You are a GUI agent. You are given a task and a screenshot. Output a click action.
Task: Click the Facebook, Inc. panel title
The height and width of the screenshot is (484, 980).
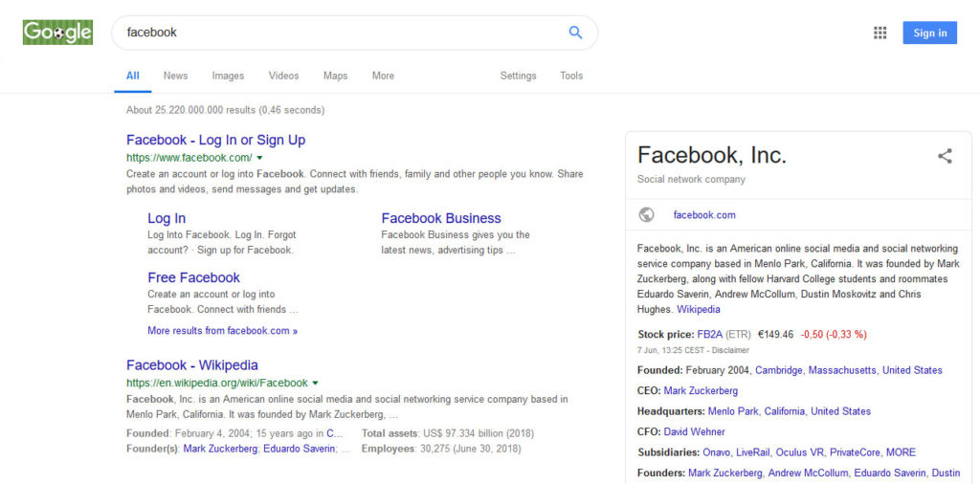tap(712, 155)
